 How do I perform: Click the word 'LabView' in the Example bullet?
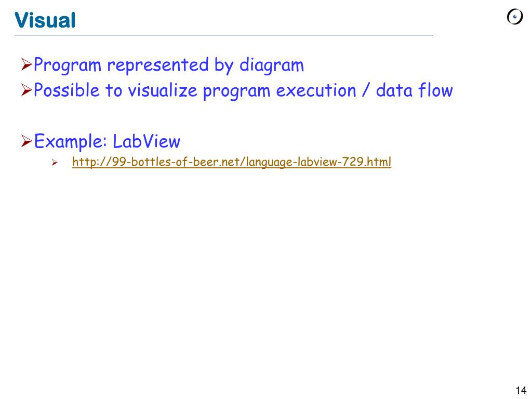coord(146,141)
